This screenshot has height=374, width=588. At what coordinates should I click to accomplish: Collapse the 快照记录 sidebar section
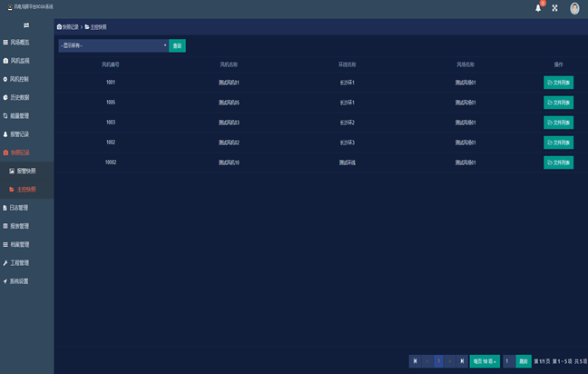coord(20,153)
